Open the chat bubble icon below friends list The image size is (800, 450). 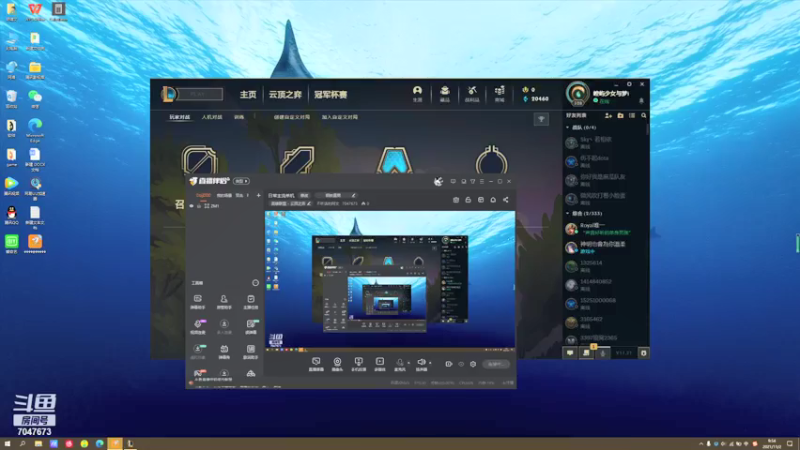pos(570,353)
